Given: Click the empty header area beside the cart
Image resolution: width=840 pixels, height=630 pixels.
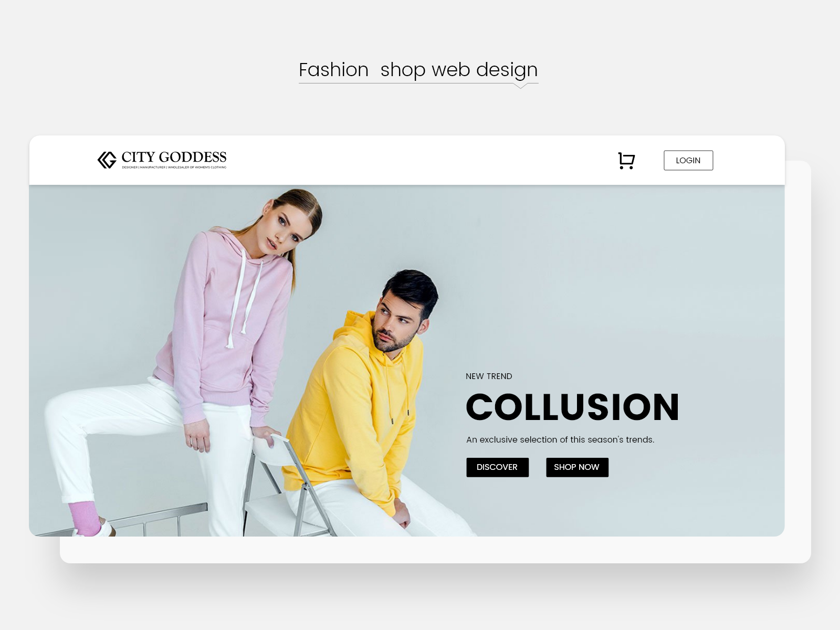Looking at the screenshot, I should click(420, 160).
